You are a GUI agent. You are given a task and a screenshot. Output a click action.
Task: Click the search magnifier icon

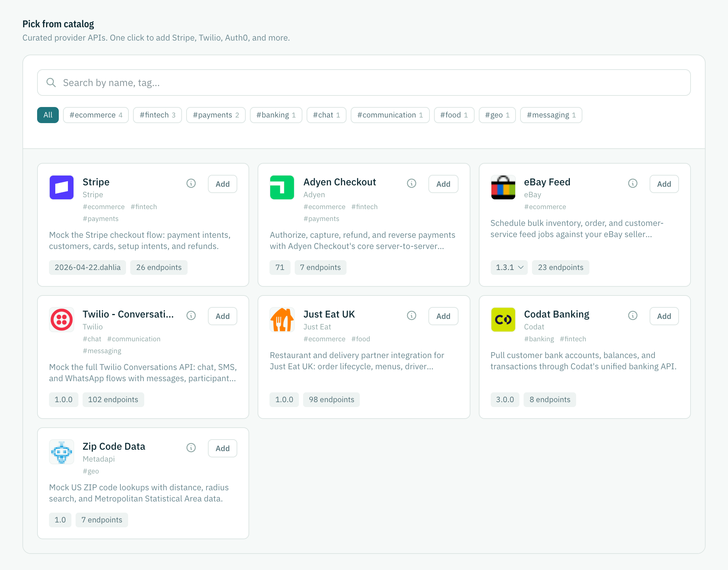(51, 83)
